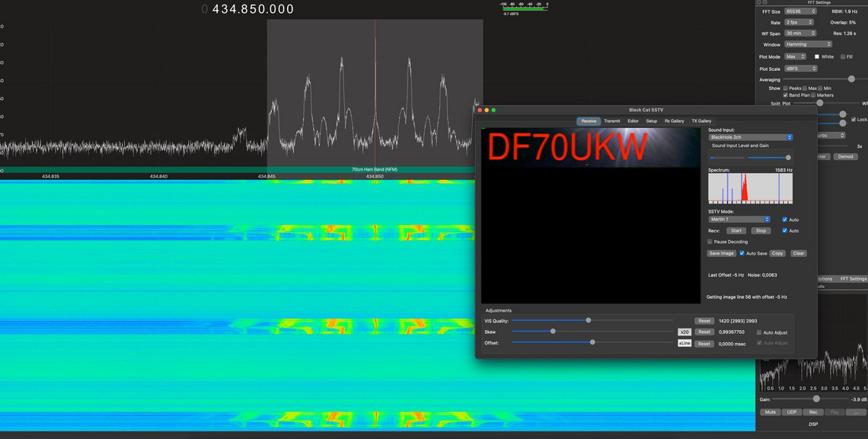Adjust the Skew slider
This screenshot has height=439, width=868.
592,332
